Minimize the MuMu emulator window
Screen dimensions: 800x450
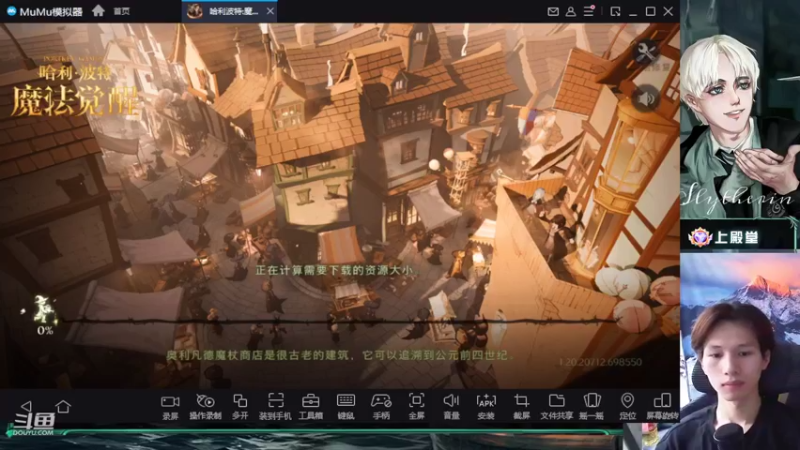(x=633, y=12)
